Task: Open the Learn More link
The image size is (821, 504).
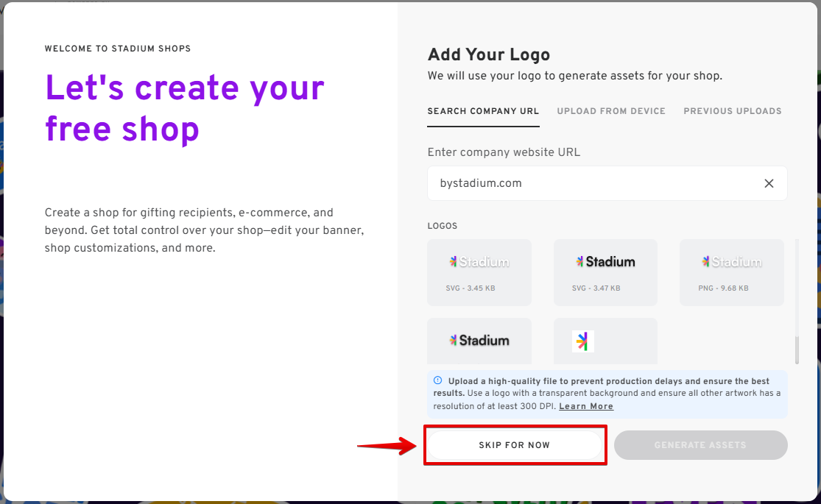Action: 586,406
